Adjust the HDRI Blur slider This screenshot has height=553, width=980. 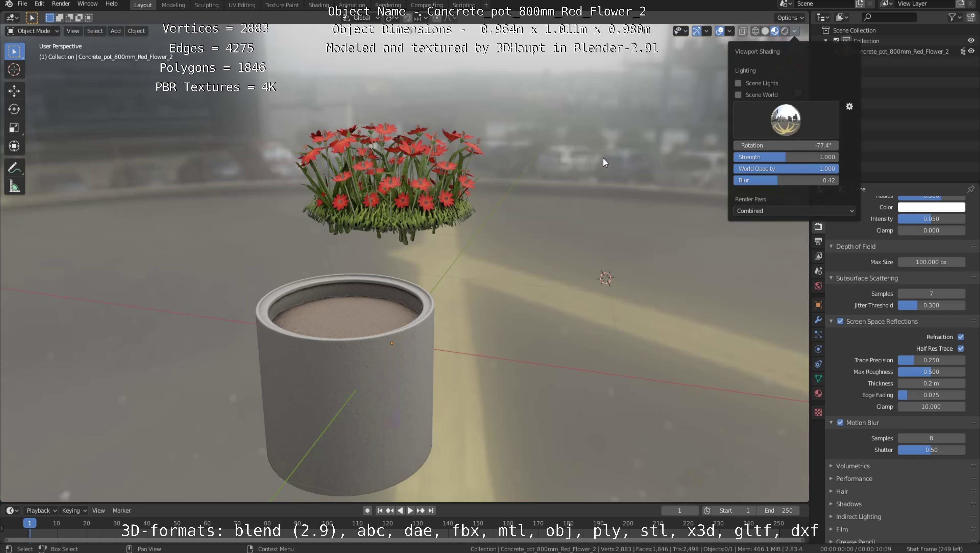tap(786, 180)
